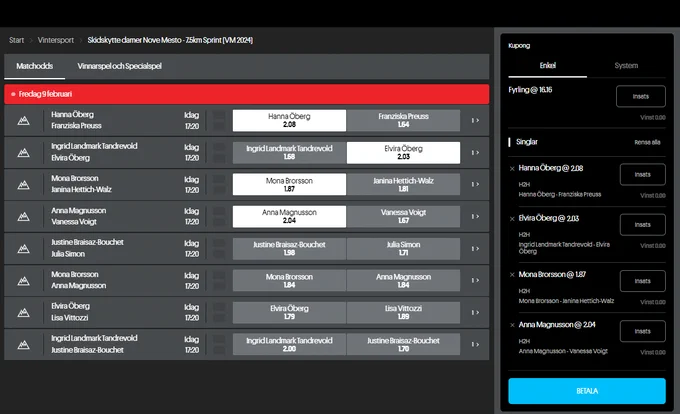Expand more bets for Tandrevold vs Braisaz-Bouchet

475,344
